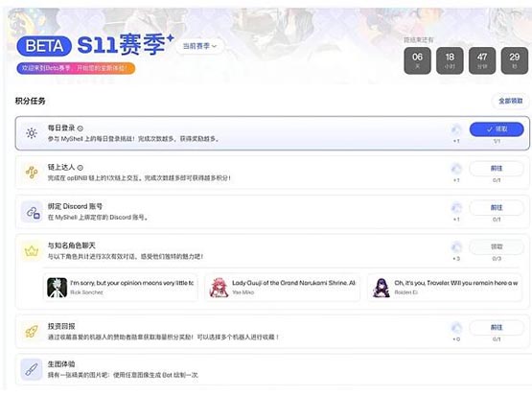This screenshot has height=396, width=532.
Task: Click the rocket icon for 投资回报
Action: click(x=32, y=332)
